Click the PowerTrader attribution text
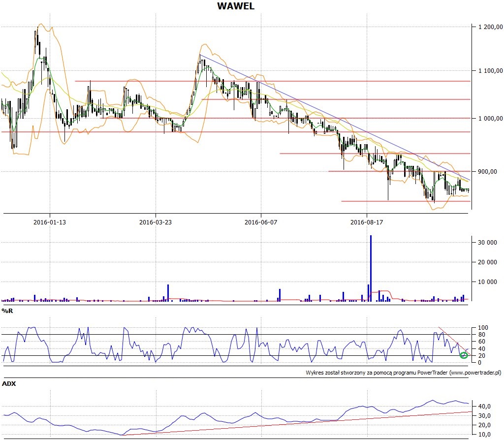 [404, 373]
